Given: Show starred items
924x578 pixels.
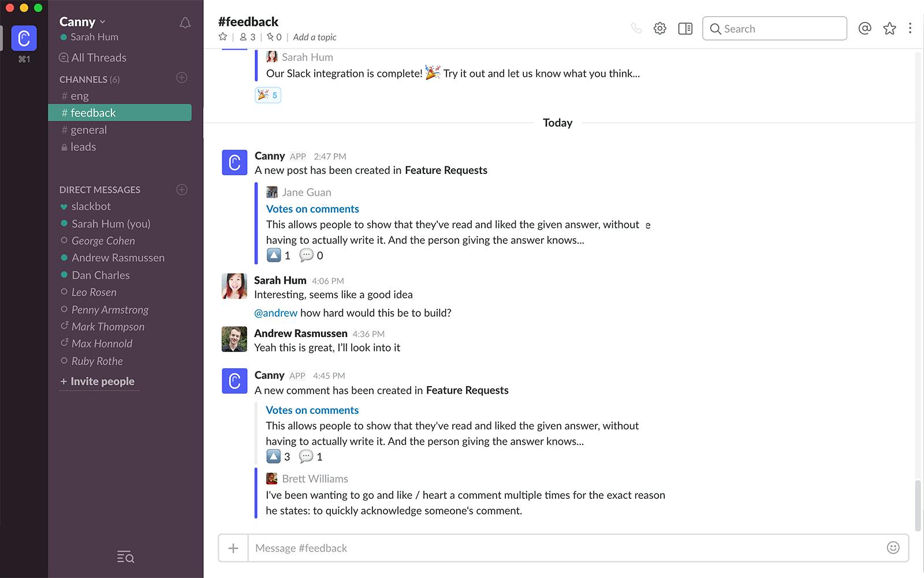Looking at the screenshot, I should [889, 28].
